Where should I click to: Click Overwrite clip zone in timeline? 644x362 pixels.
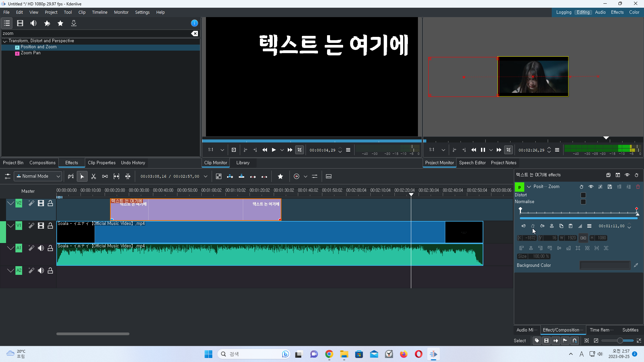click(241, 176)
